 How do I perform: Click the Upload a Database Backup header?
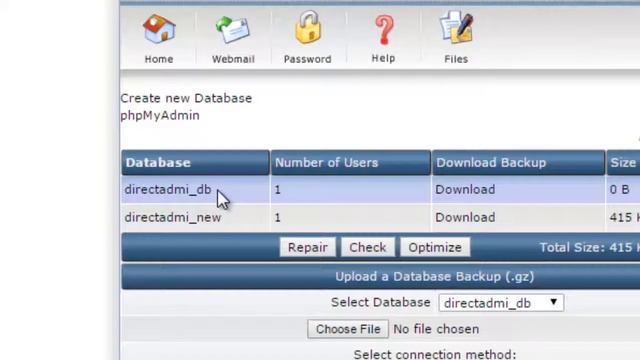click(x=435, y=276)
